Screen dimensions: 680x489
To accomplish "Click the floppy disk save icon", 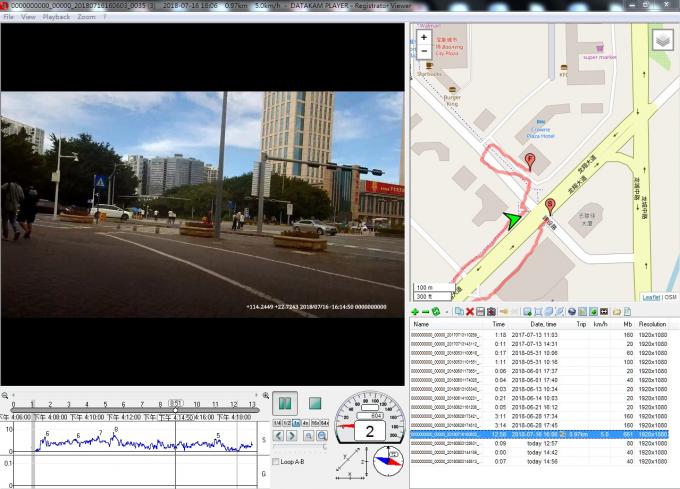I will click(x=480, y=312).
